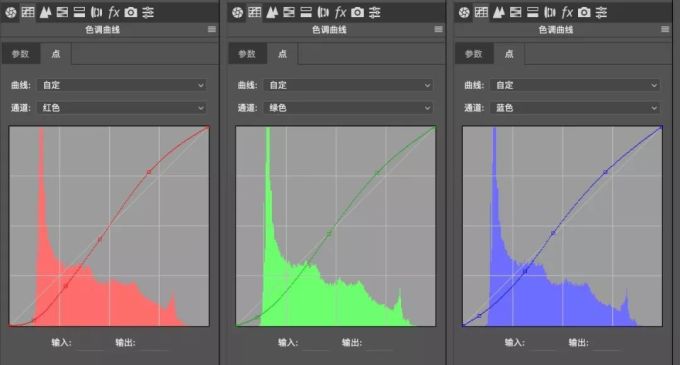Open Lens Corrections icon in red channel panel

click(x=97, y=13)
